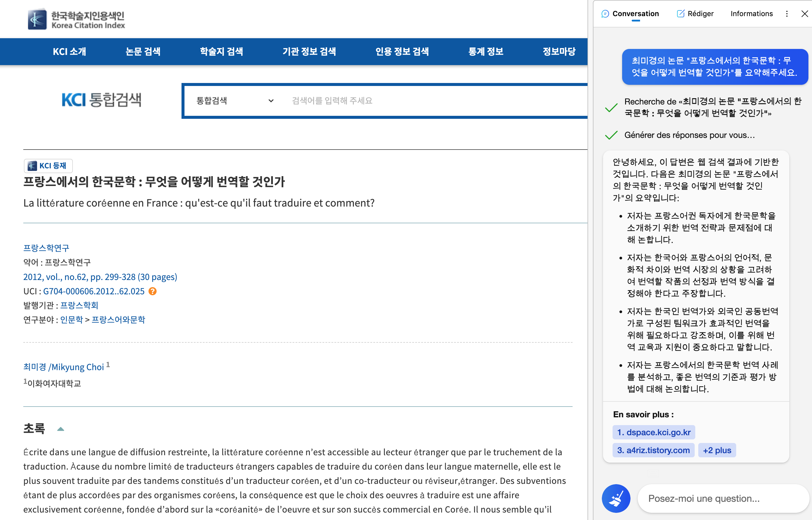This screenshot has height=520, width=812.
Task: Click the new topic broom icon
Action: [616, 499]
